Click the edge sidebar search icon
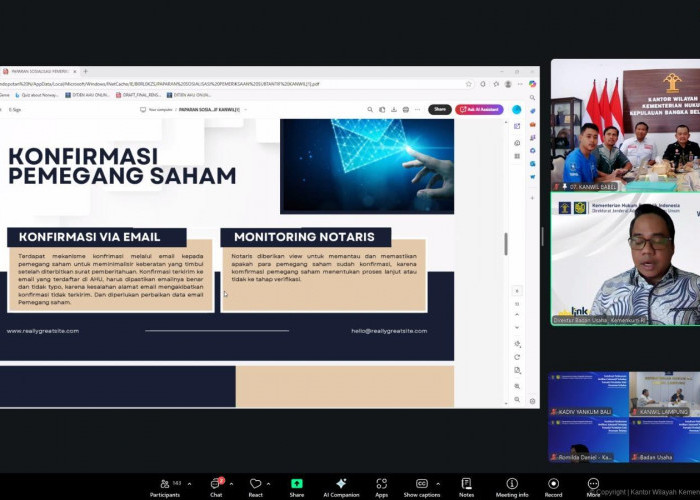The height and width of the screenshot is (500, 700). 532,97
